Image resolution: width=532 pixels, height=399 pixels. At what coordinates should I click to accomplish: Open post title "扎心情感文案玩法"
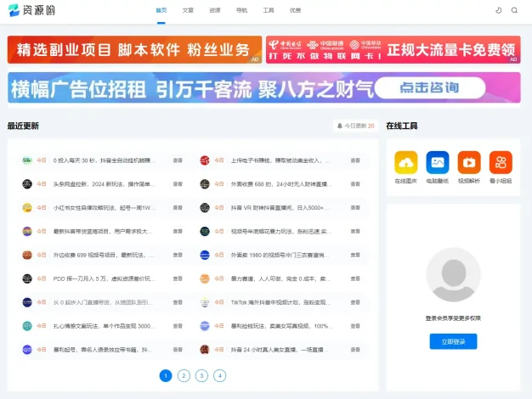click(x=105, y=326)
